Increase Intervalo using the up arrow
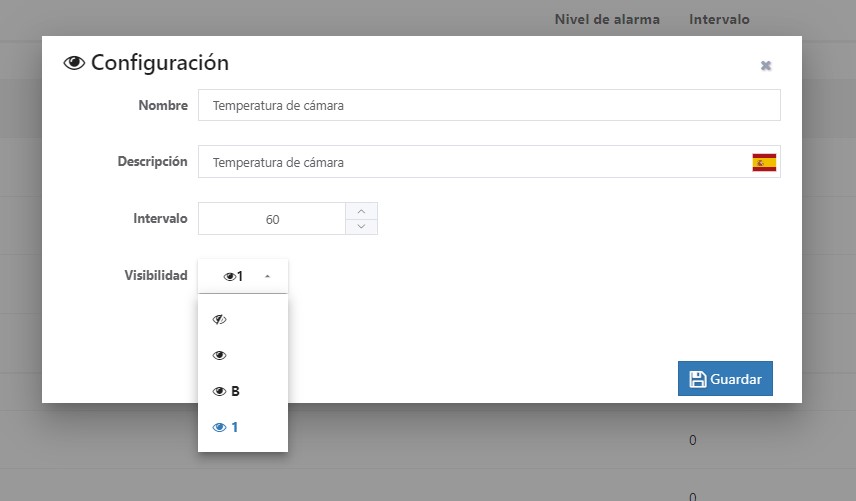856x501 pixels. tap(361, 211)
